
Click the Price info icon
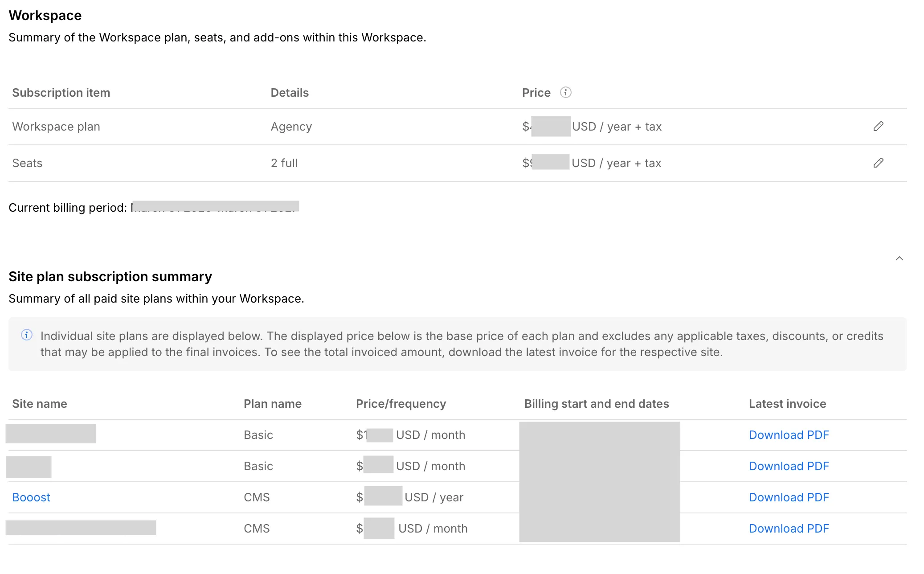click(x=565, y=92)
